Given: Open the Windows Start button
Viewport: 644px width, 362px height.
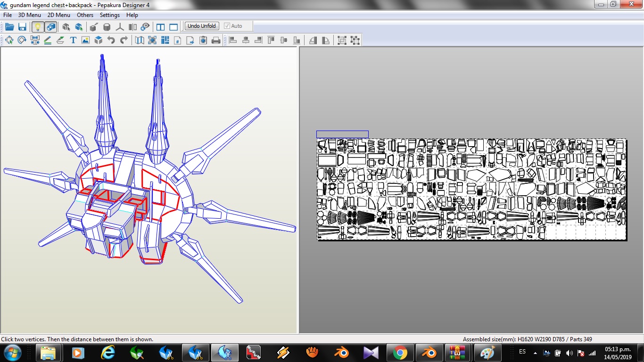Looking at the screenshot, I should pyautogui.click(x=11, y=353).
